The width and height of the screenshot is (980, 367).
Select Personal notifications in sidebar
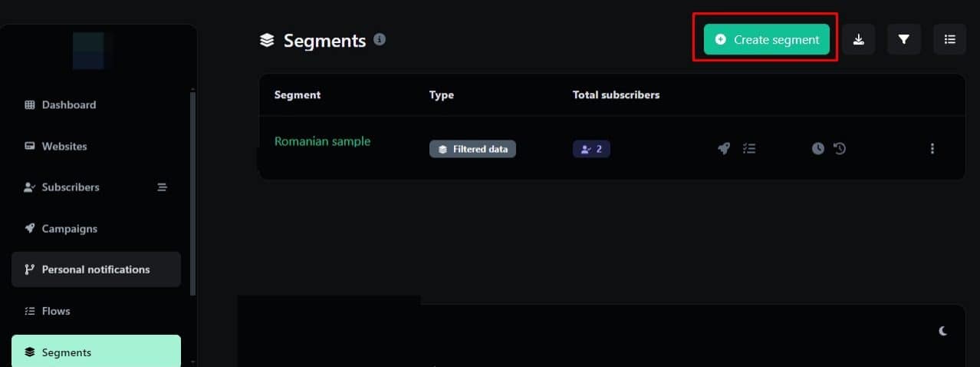(96, 269)
